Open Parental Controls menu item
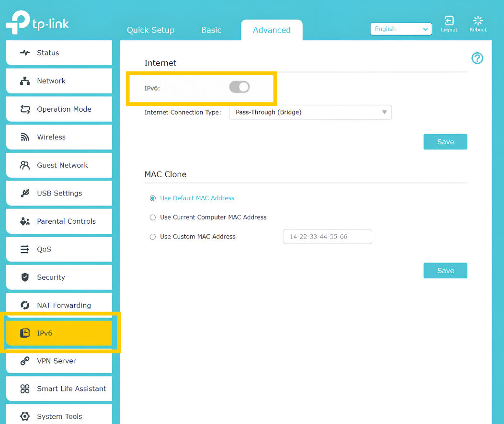The height and width of the screenshot is (424, 504). point(59,221)
